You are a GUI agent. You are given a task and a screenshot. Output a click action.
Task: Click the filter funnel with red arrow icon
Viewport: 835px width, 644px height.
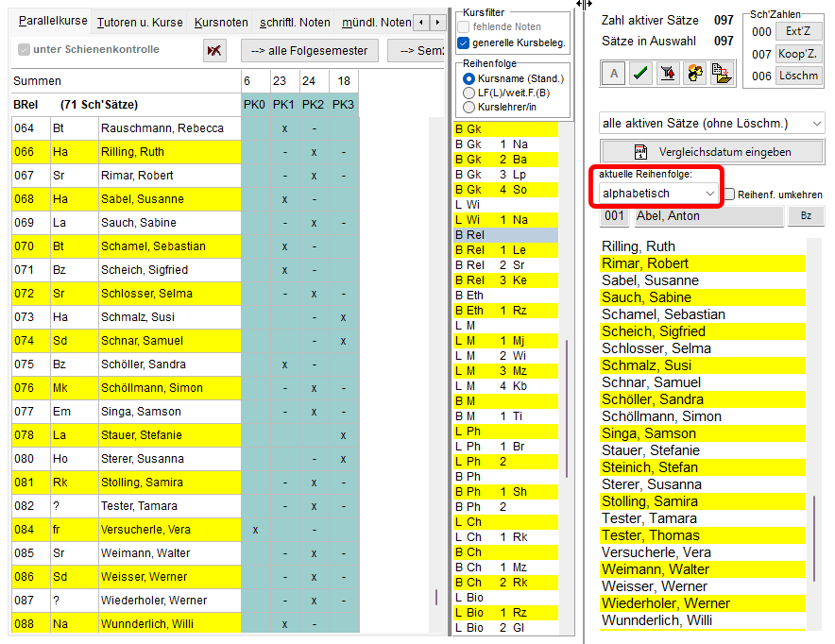pyautogui.click(x=668, y=75)
